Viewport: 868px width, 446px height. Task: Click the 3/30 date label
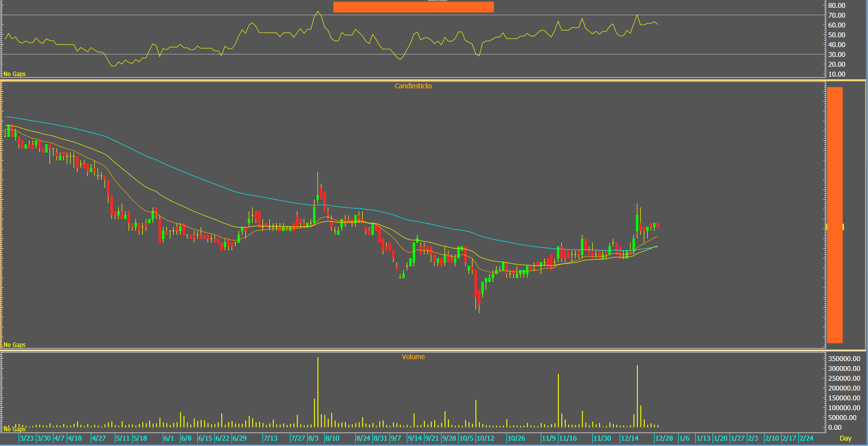pyautogui.click(x=44, y=438)
